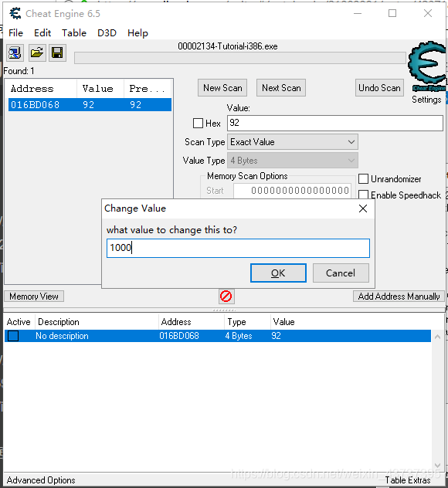This screenshot has height=488, width=448.
Task: Select found address 016BD068 row
Action: point(90,105)
